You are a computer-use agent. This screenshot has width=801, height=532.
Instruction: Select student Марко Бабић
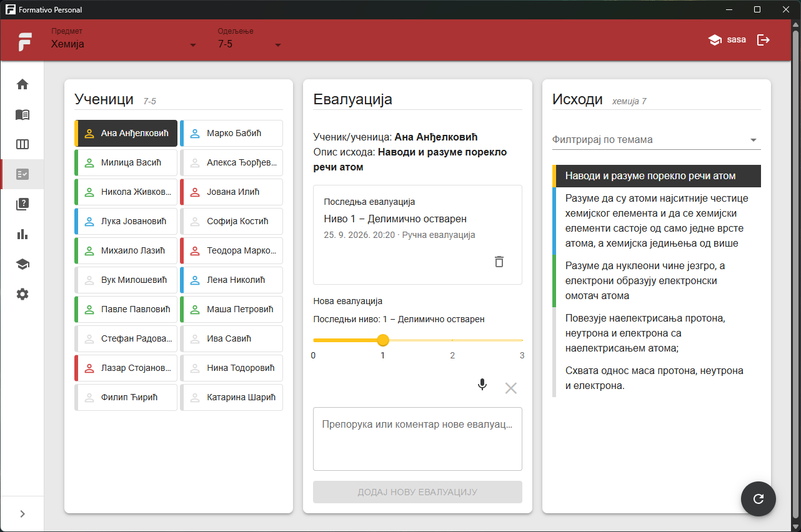(231, 133)
